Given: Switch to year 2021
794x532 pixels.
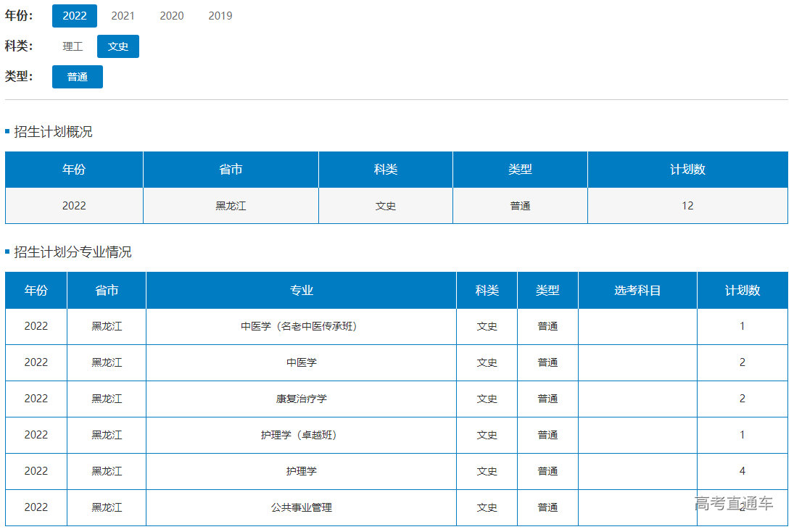Looking at the screenshot, I should tap(123, 16).
